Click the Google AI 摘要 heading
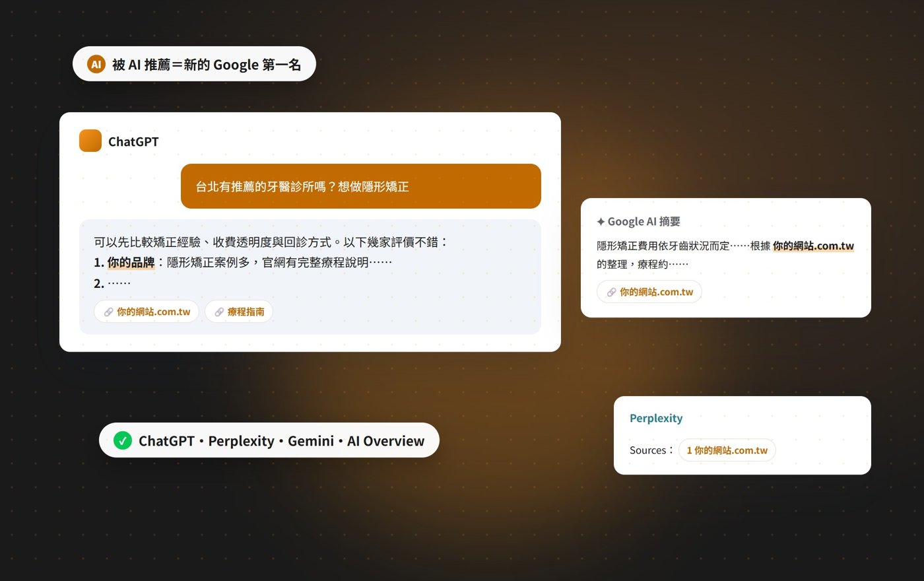The image size is (924, 581). point(643,222)
